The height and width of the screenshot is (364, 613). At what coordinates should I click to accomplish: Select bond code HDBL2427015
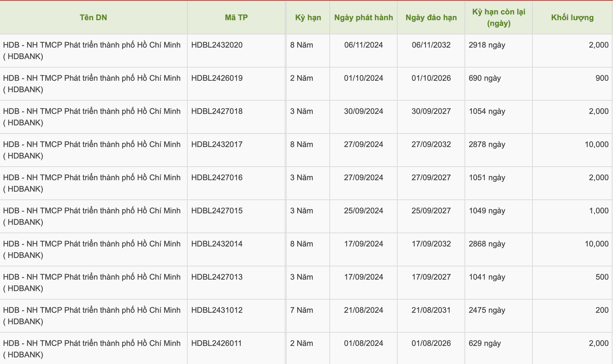coord(217,211)
